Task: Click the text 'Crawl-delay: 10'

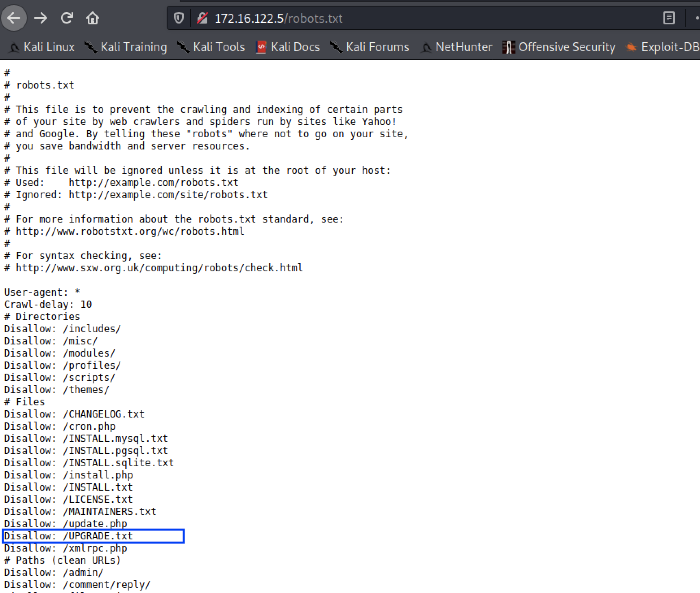Action: point(48,304)
